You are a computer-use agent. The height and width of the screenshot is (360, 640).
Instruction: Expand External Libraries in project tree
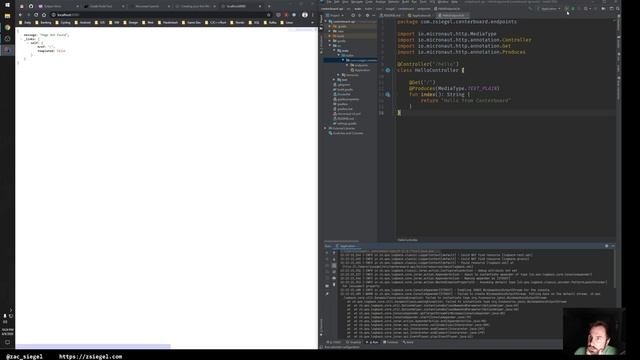coord(326,129)
